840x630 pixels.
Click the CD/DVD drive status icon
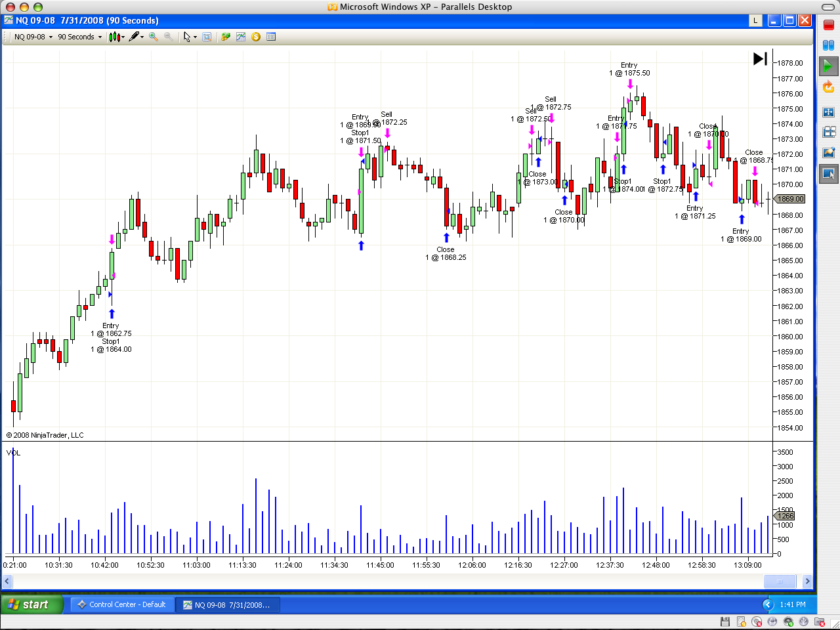coord(757,621)
